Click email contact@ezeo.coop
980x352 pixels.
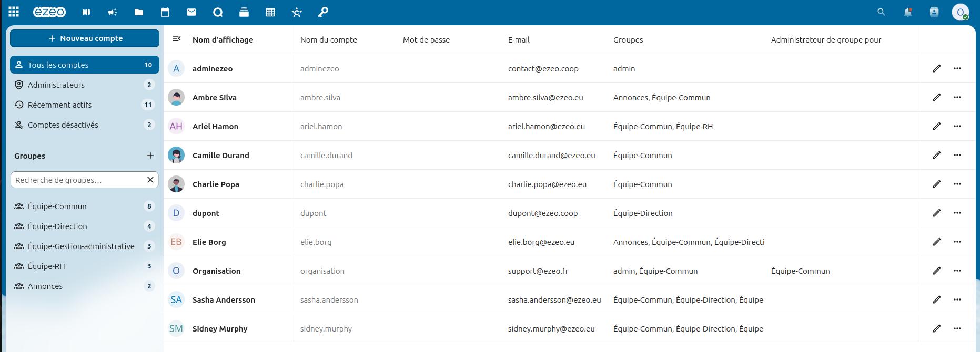[543, 68]
